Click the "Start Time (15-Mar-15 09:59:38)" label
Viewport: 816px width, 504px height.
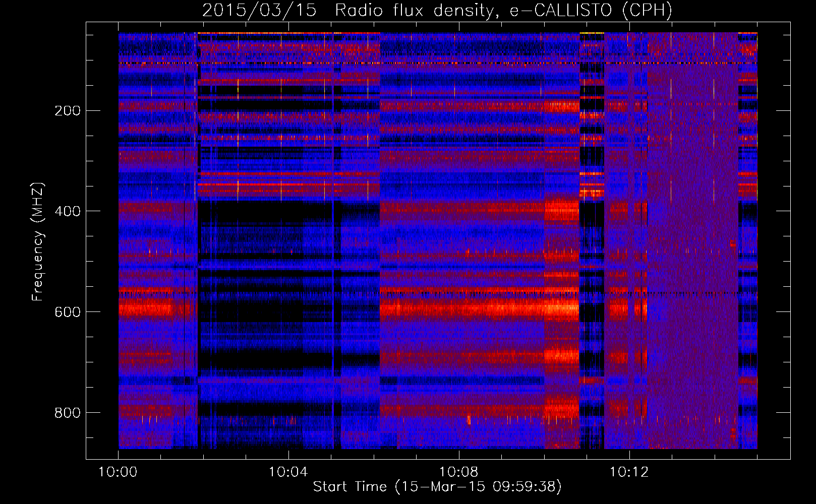click(437, 487)
